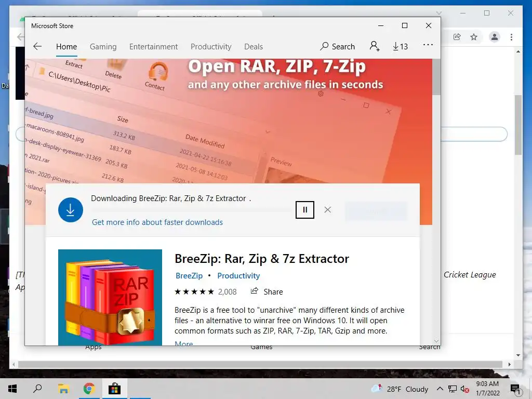Go back in Microsoft Store

[x=37, y=46]
